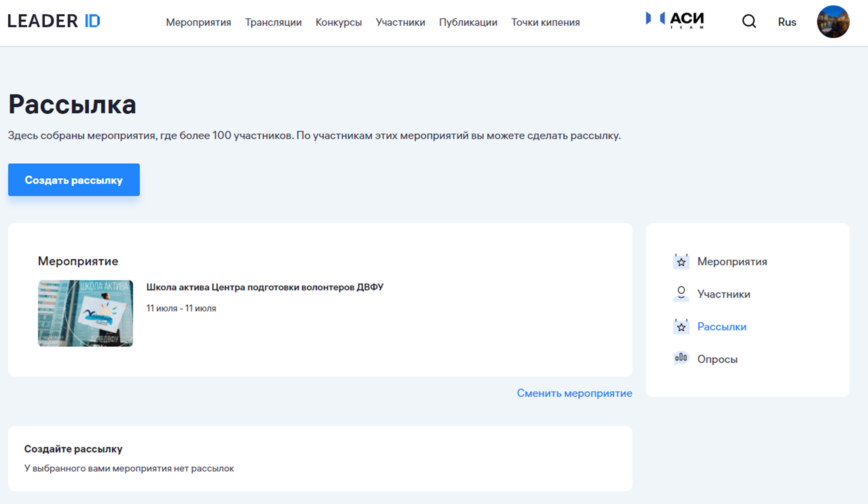
Task: Click the Участники person sidebar icon
Action: 681,294
